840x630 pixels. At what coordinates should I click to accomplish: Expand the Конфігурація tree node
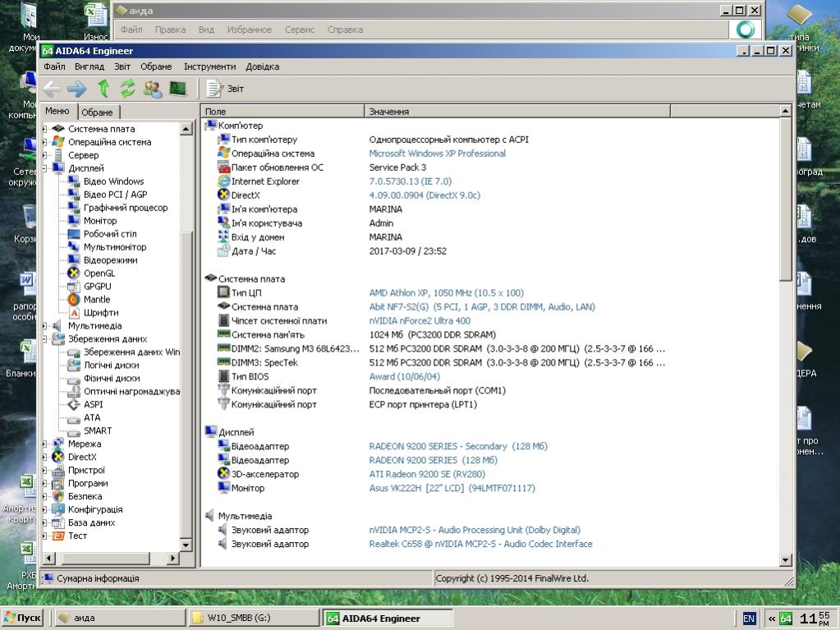tap(44, 509)
